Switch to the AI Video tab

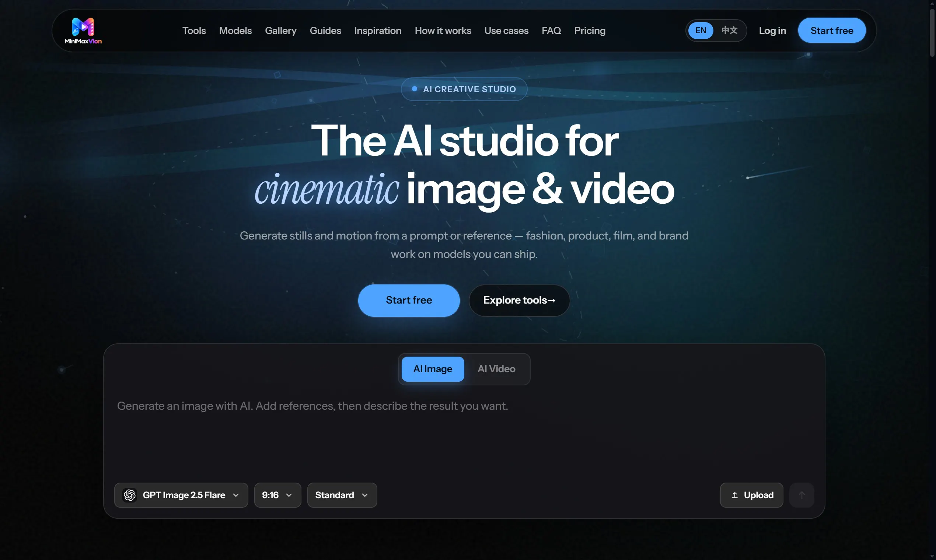[496, 369]
